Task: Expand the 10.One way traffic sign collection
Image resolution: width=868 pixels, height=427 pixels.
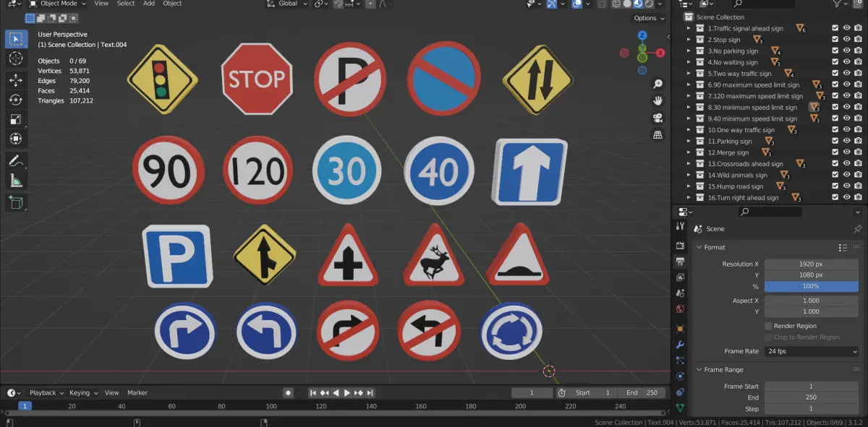Action: pos(689,130)
